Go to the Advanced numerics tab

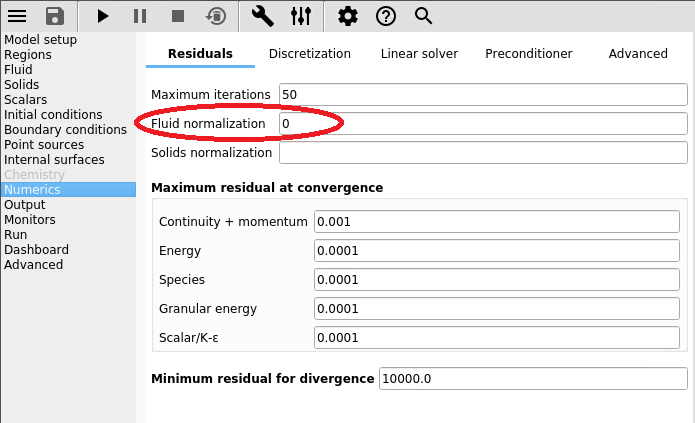point(638,54)
